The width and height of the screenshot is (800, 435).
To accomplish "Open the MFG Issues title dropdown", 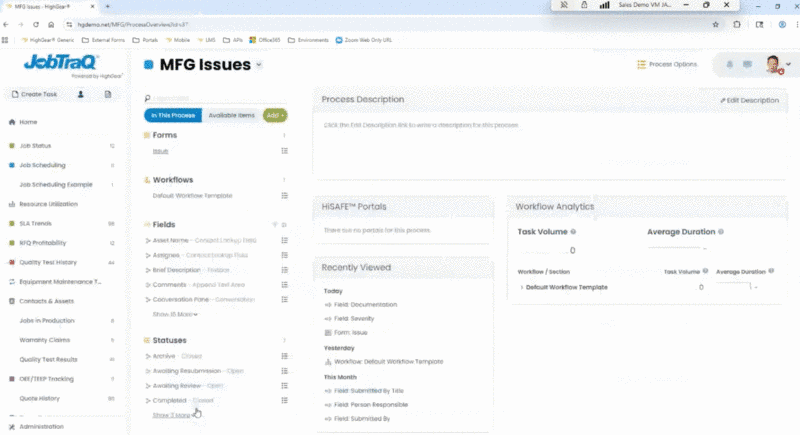I will tap(260, 65).
